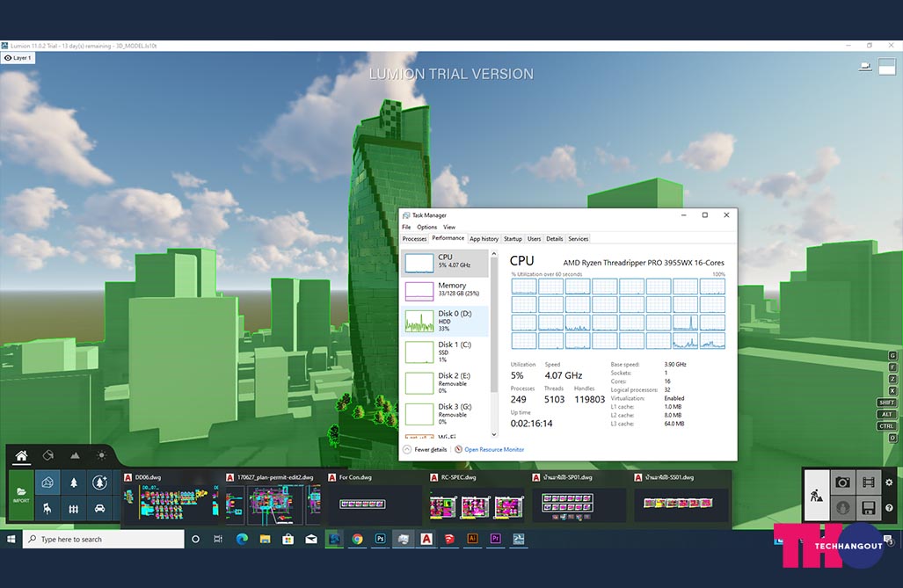Open Microsoft Edge from the taskbar
The image size is (903, 588).
pos(242,539)
